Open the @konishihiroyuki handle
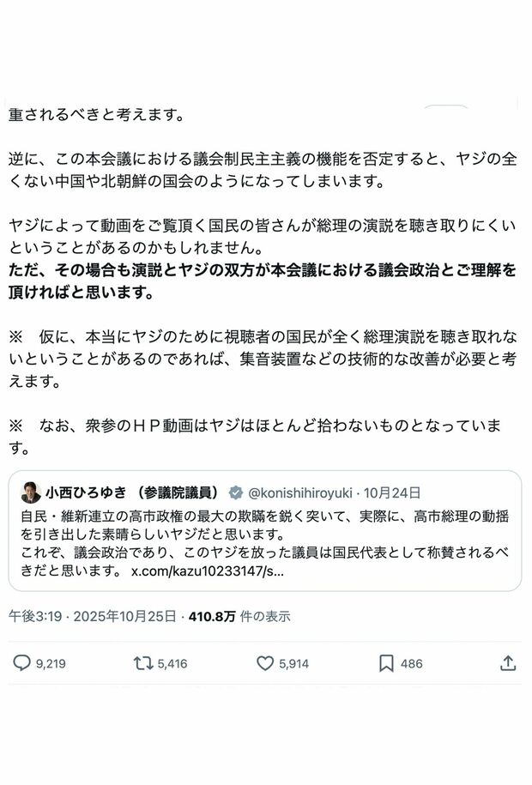Image resolution: width=532 pixels, height=785 pixels. 302,492
